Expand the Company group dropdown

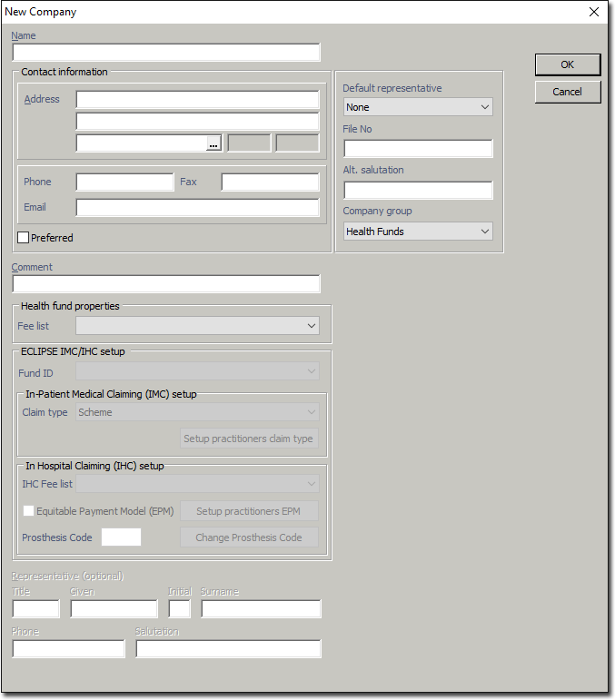point(418,232)
